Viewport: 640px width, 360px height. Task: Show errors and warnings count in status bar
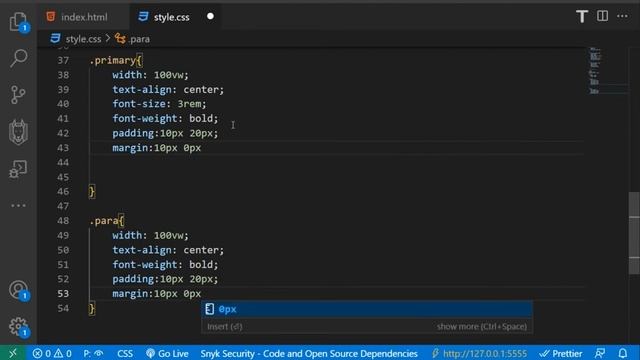point(52,353)
